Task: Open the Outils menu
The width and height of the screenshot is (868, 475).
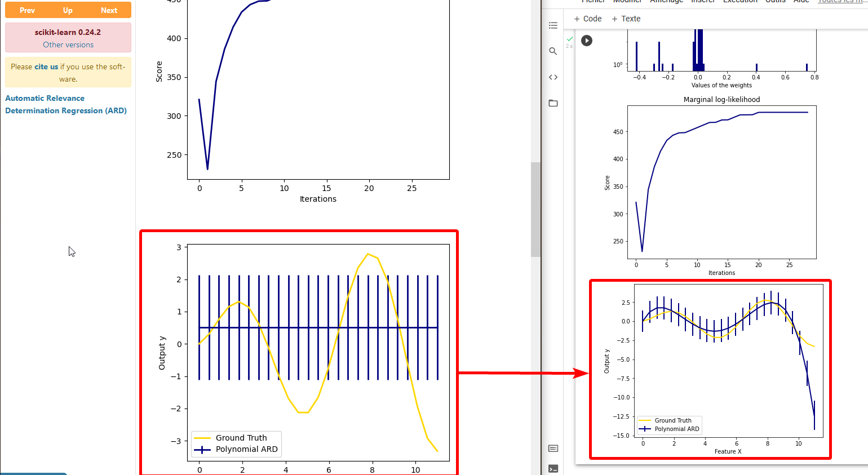Action: point(775,2)
